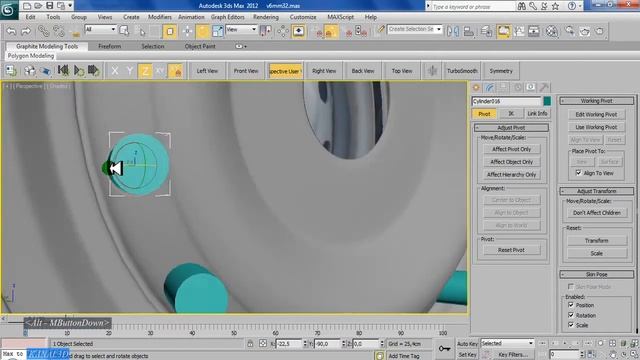The width and height of the screenshot is (640, 360).
Task: Open the Modifiers menu
Action: 160,17
